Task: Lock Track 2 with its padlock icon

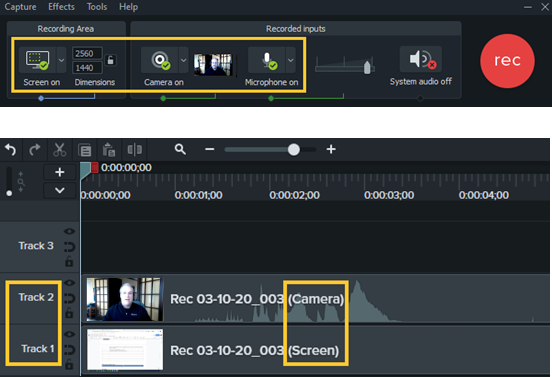Action: (69, 313)
